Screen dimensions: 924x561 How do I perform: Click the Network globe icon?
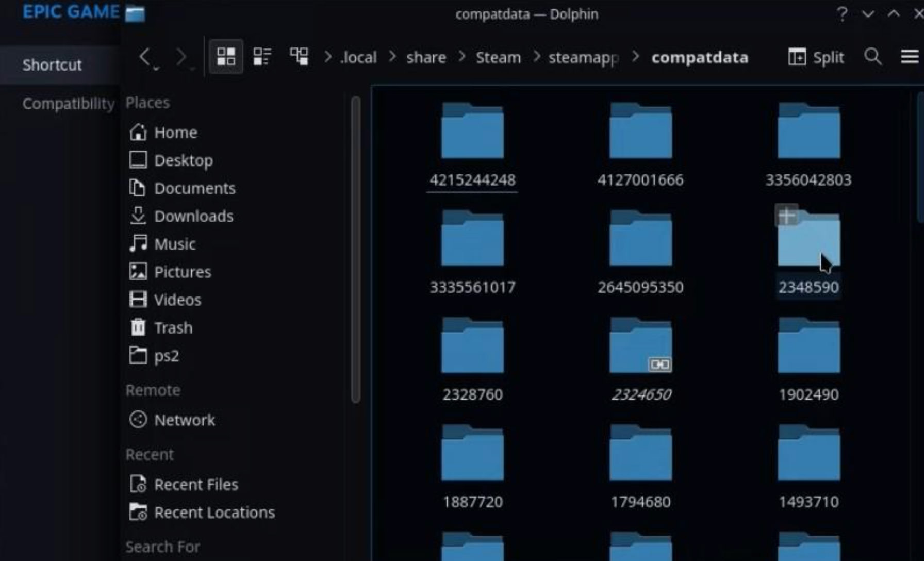(138, 419)
